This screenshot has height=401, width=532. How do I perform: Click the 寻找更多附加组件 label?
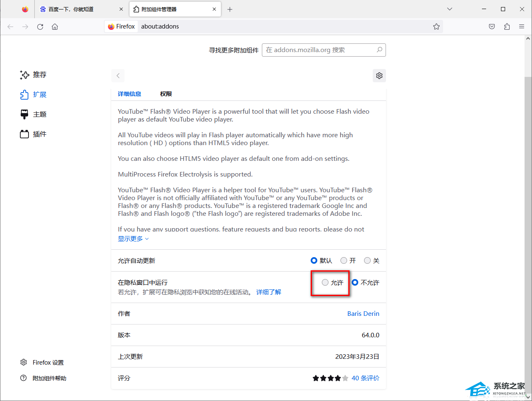click(234, 50)
